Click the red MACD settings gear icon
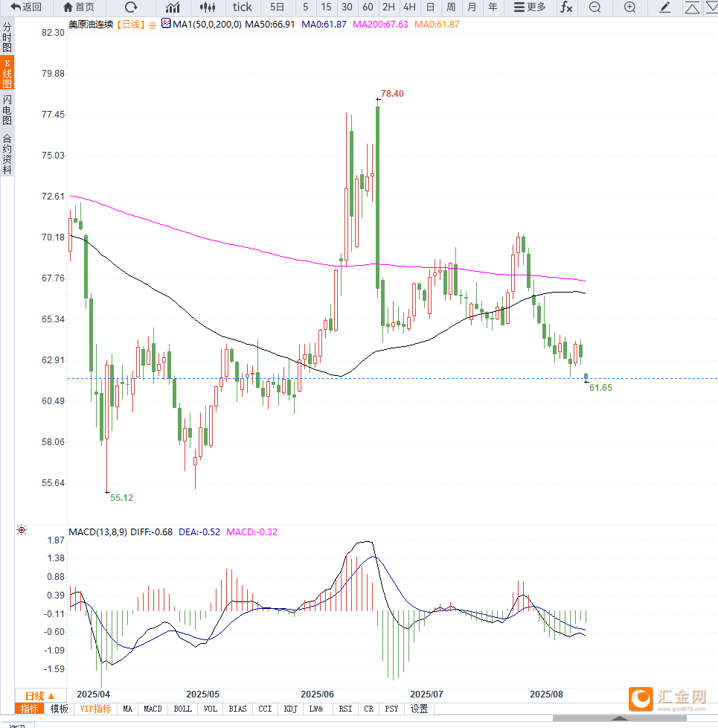718x728 pixels. [22, 530]
